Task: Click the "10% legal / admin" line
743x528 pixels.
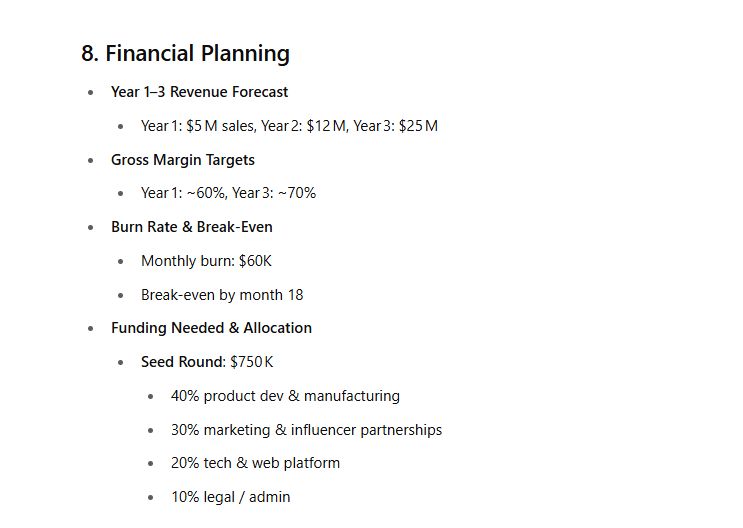Action: pos(230,497)
